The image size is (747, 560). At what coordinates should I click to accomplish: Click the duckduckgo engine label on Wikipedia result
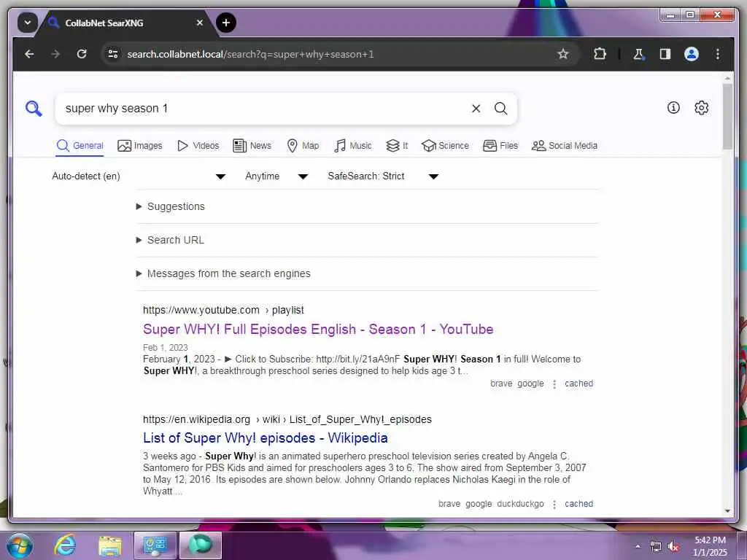tap(520, 504)
